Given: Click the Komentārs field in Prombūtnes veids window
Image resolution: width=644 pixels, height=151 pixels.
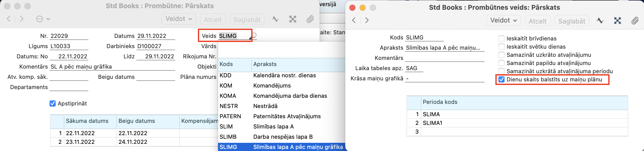Looking at the screenshot, I should pos(445,58).
